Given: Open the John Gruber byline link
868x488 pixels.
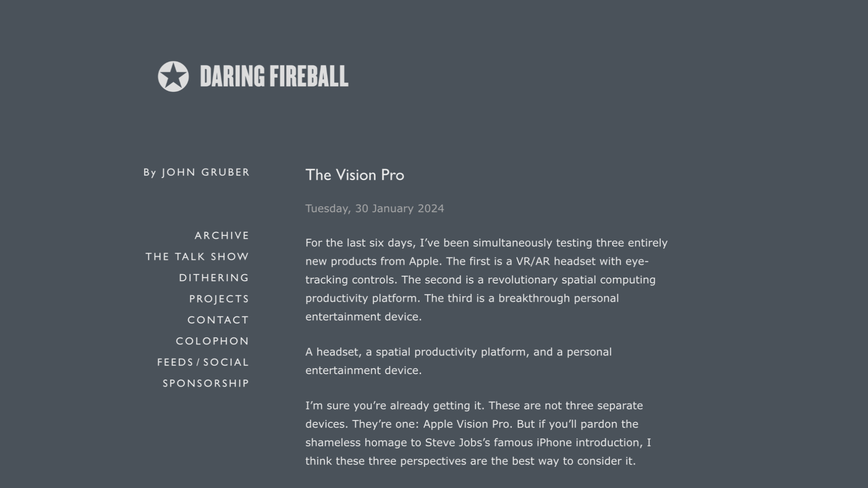Looking at the screenshot, I should [206, 172].
